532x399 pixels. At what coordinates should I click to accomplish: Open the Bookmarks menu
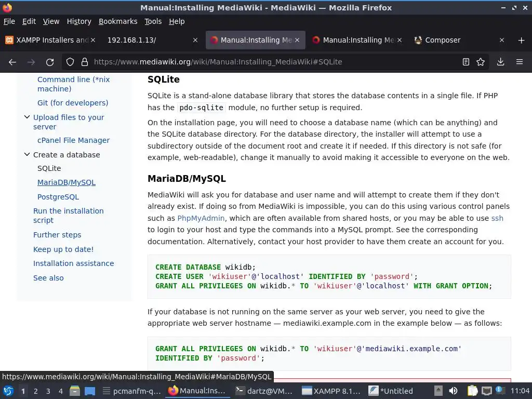click(x=118, y=21)
